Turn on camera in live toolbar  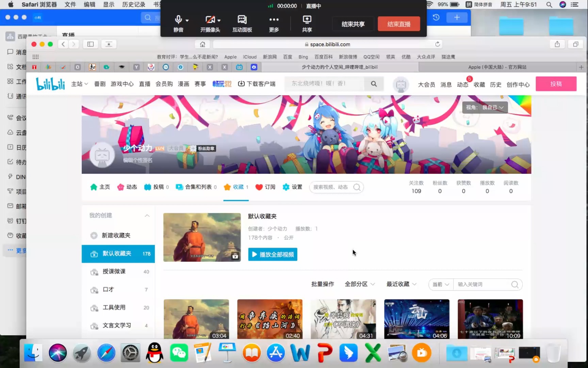tap(210, 24)
